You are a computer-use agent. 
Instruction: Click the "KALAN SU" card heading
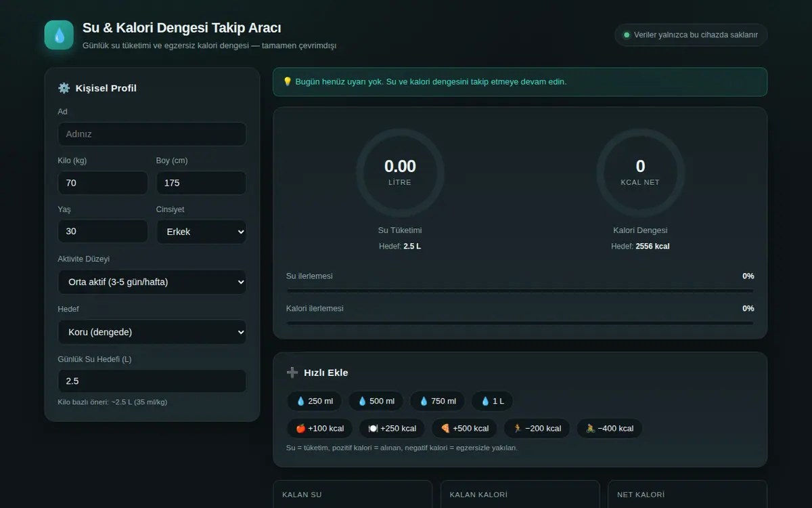click(x=302, y=495)
